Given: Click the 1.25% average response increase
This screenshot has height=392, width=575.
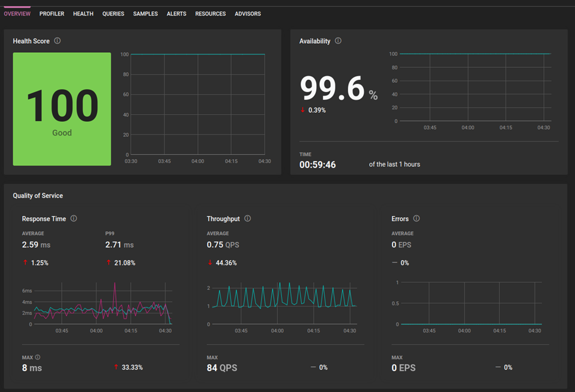Looking at the screenshot, I should 35,263.
